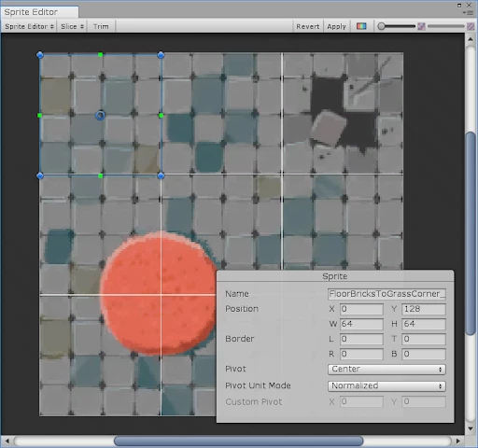The height and width of the screenshot is (448, 478).
Task: Open Pivot Unit Mode Normalized dropdown
Action: pyautogui.click(x=387, y=385)
